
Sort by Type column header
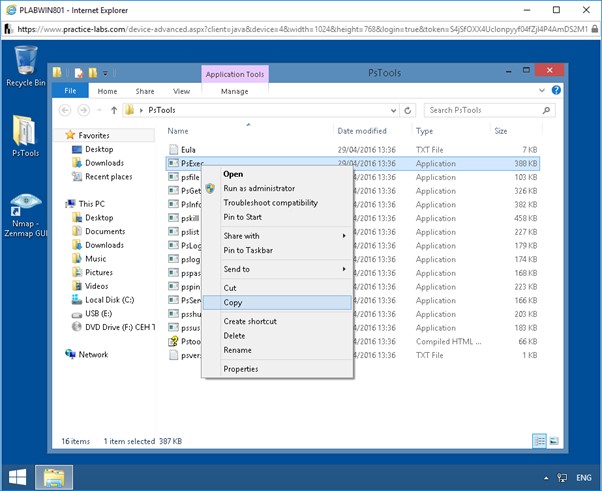pyautogui.click(x=424, y=131)
